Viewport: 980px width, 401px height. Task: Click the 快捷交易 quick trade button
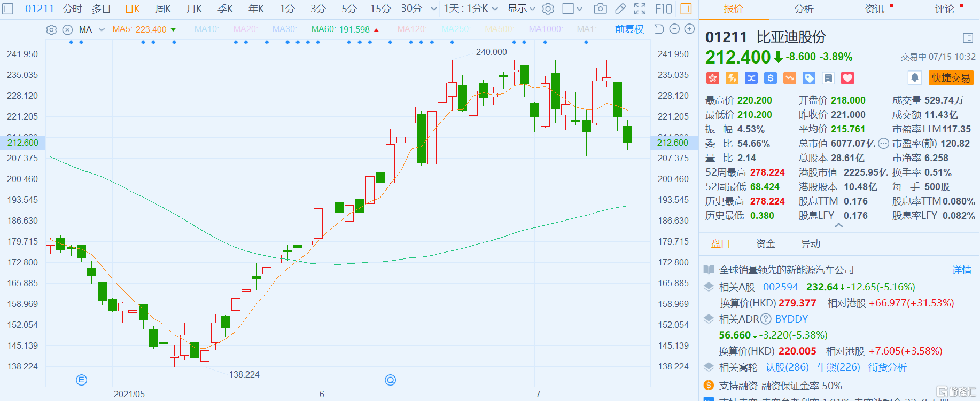[x=951, y=78]
